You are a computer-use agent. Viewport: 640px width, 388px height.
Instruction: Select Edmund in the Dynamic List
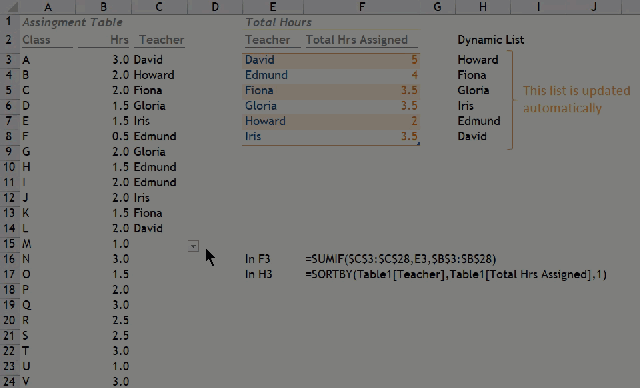[479, 121]
